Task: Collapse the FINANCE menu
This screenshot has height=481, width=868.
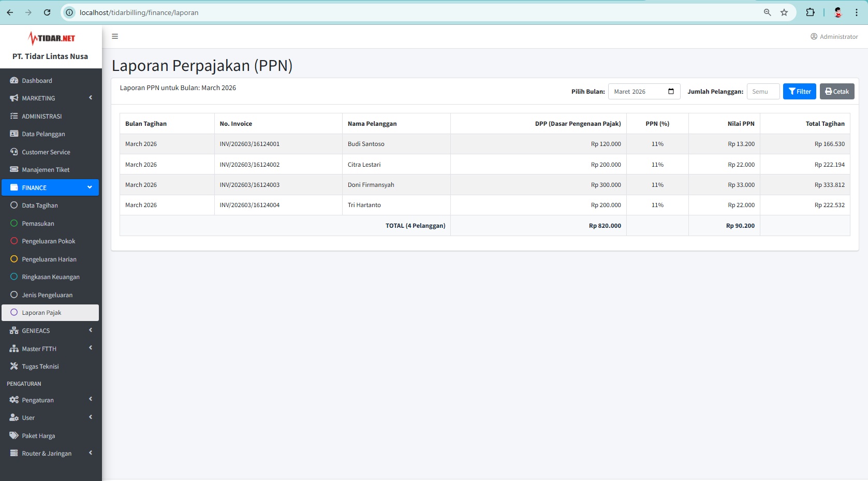Action: pyautogui.click(x=50, y=187)
